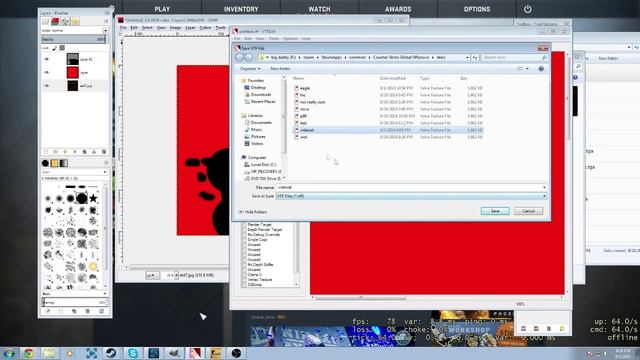The width and height of the screenshot is (640, 360).
Task: Click the blue help icon in dialog
Action: coord(541,69)
